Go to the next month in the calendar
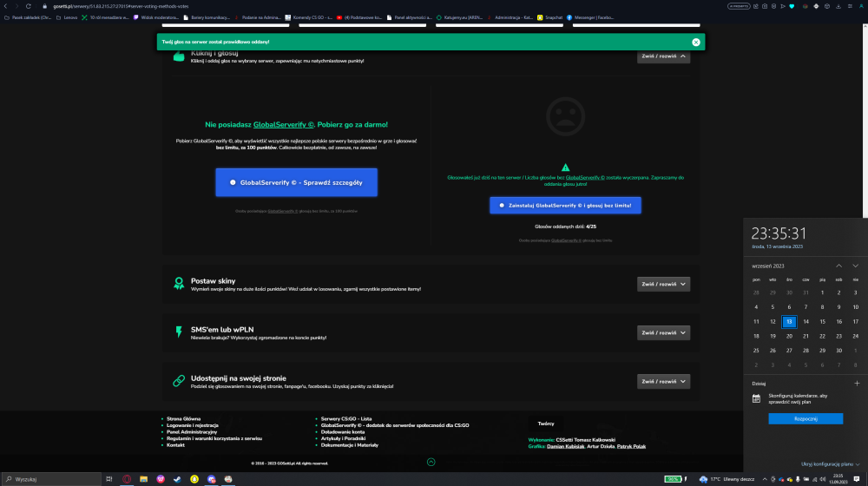The height and width of the screenshot is (486, 868). (x=855, y=266)
